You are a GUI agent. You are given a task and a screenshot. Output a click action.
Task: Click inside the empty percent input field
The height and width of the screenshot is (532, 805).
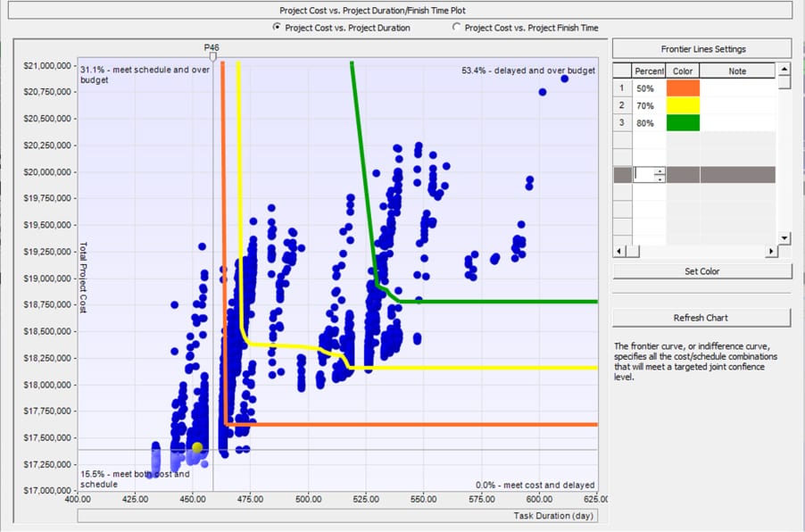tap(644, 175)
